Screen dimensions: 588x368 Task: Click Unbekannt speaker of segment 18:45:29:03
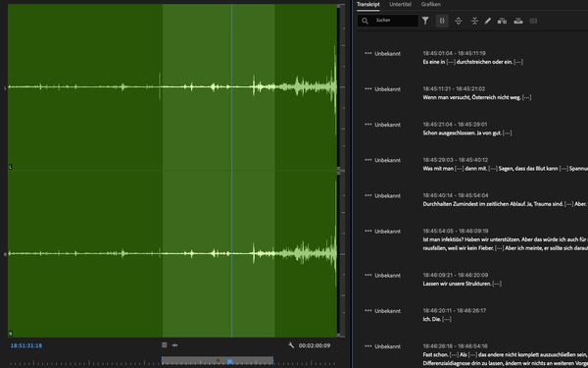[x=387, y=160]
